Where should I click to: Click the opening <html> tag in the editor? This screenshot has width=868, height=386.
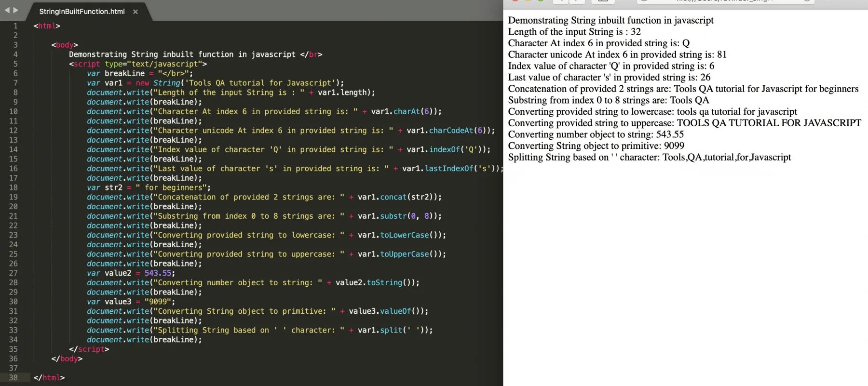47,26
